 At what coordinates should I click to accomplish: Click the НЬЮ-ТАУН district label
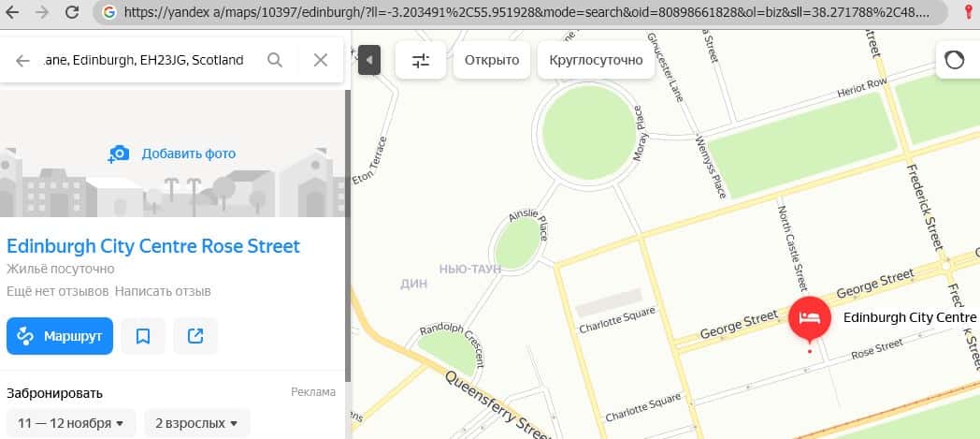(470, 269)
